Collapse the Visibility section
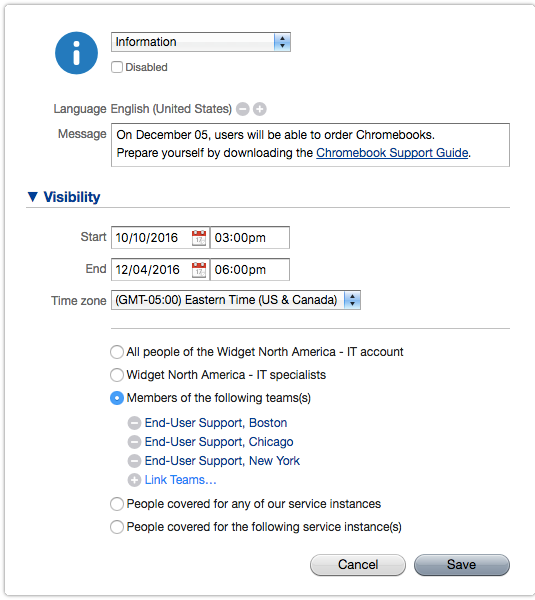The width and height of the screenshot is (535, 600). coord(33,197)
